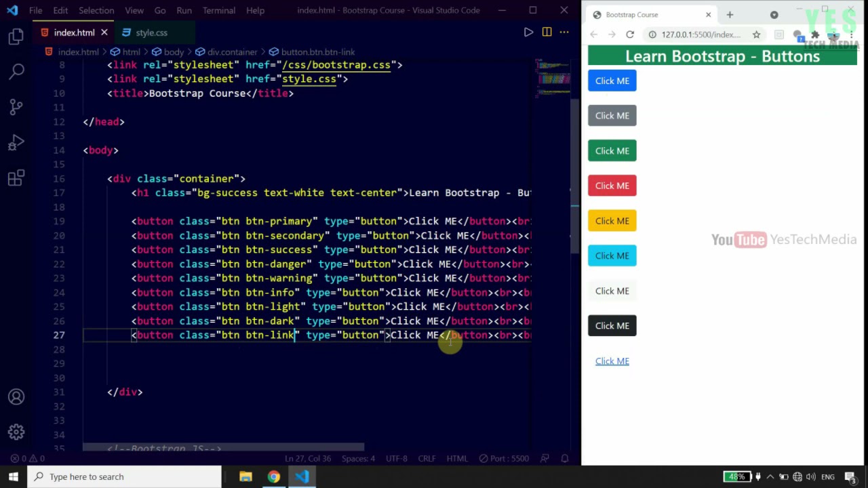Viewport: 868px width, 488px height.
Task: Open Source Control view in activity bar
Action: pos(16,106)
